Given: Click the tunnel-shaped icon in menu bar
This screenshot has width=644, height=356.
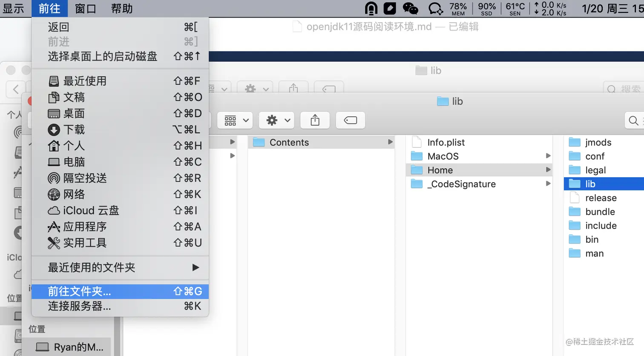Looking at the screenshot, I should click(371, 9).
